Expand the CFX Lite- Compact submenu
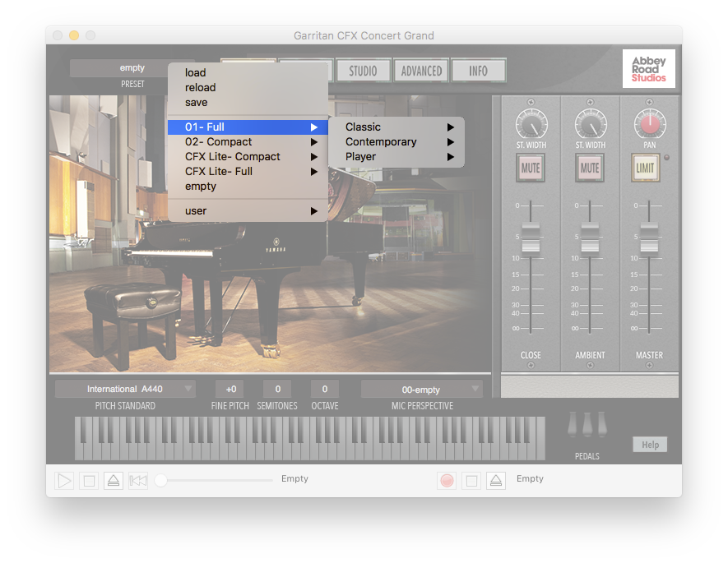This screenshot has width=728, height=563. pyautogui.click(x=248, y=157)
